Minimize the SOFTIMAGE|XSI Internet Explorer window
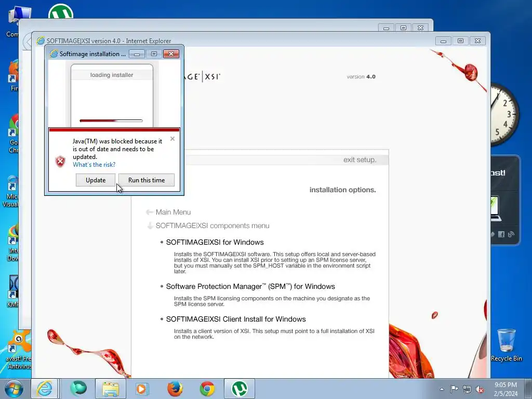 point(443,41)
